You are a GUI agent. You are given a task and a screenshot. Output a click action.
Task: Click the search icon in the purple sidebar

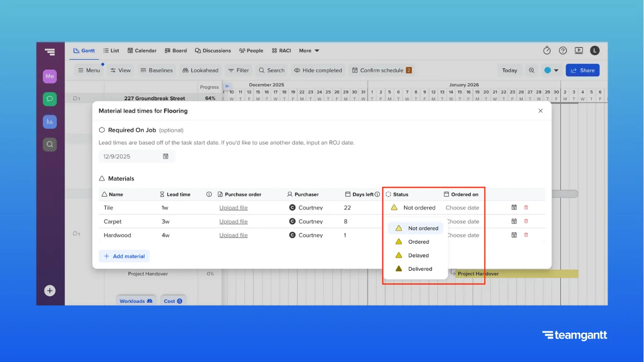point(49,144)
